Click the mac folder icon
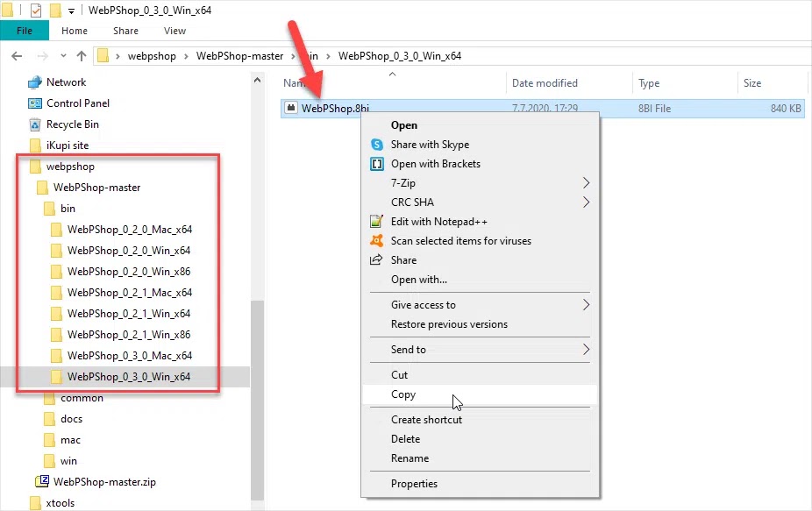The image size is (812, 511). tap(50, 440)
